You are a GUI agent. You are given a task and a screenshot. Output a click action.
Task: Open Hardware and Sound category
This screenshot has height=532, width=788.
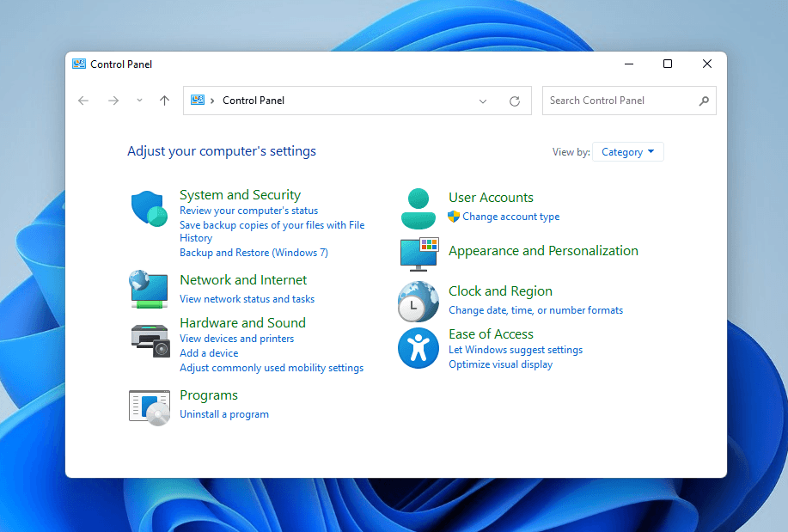[x=242, y=322]
